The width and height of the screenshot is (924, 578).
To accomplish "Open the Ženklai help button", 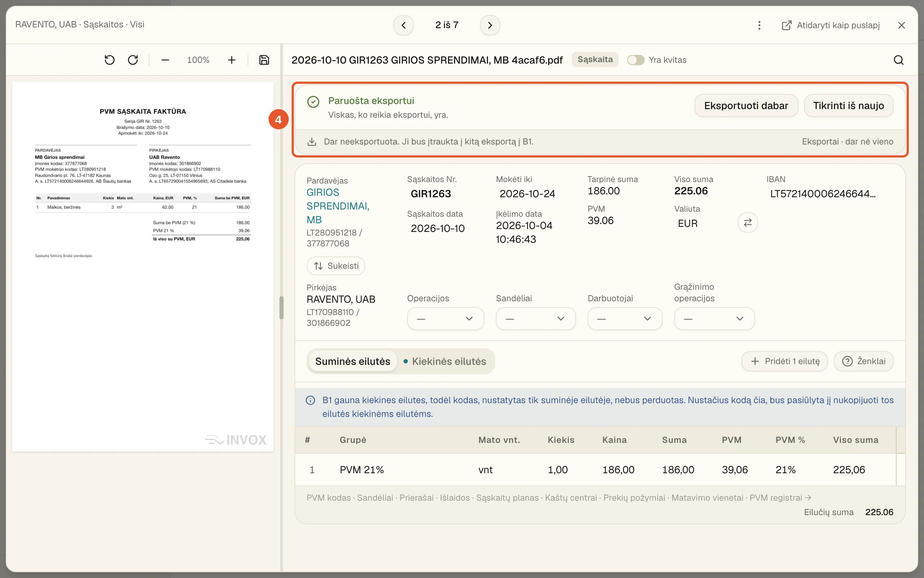I will 864,361.
